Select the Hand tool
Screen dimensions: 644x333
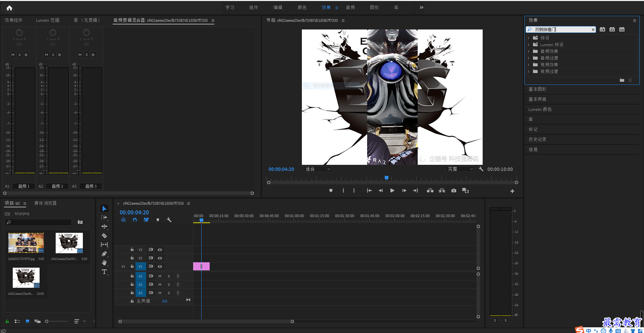(104, 263)
